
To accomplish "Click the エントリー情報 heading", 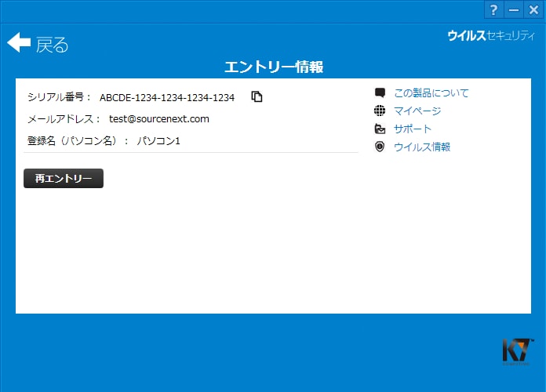I will [x=274, y=67].
